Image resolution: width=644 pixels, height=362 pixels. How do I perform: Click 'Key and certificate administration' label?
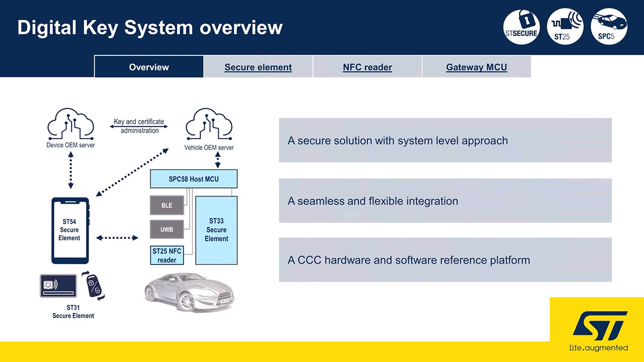click(x=139, y=126)
